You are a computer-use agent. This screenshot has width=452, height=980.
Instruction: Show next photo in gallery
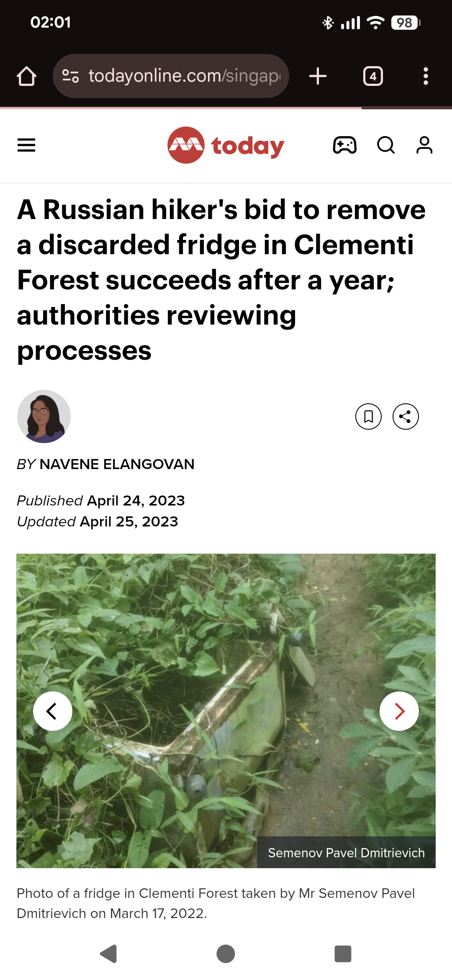[399, 711]
